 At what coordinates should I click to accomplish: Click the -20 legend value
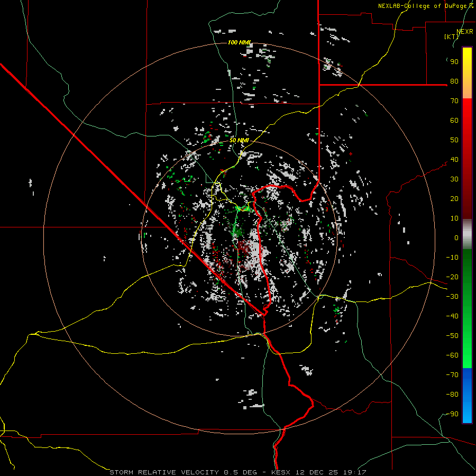click(x=452, y=277)
